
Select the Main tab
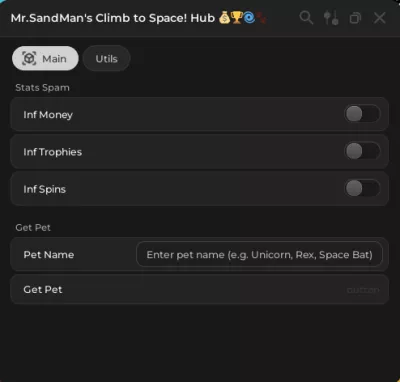click(x=45, y=59)
